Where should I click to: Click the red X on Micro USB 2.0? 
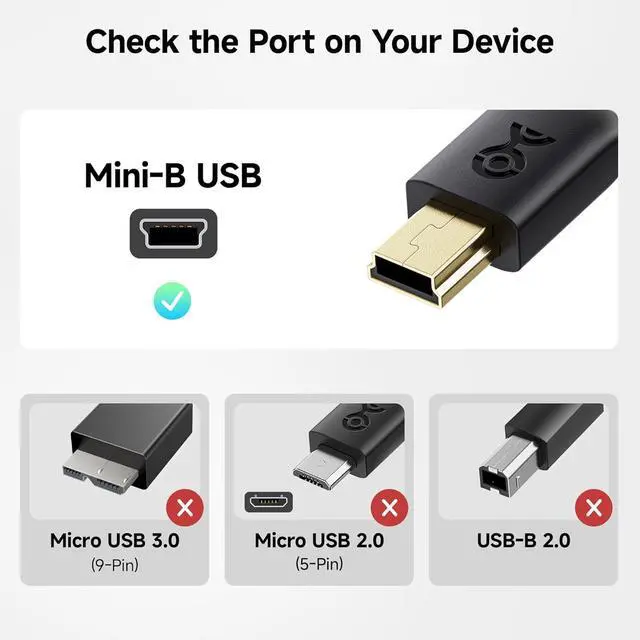[389, 508]
